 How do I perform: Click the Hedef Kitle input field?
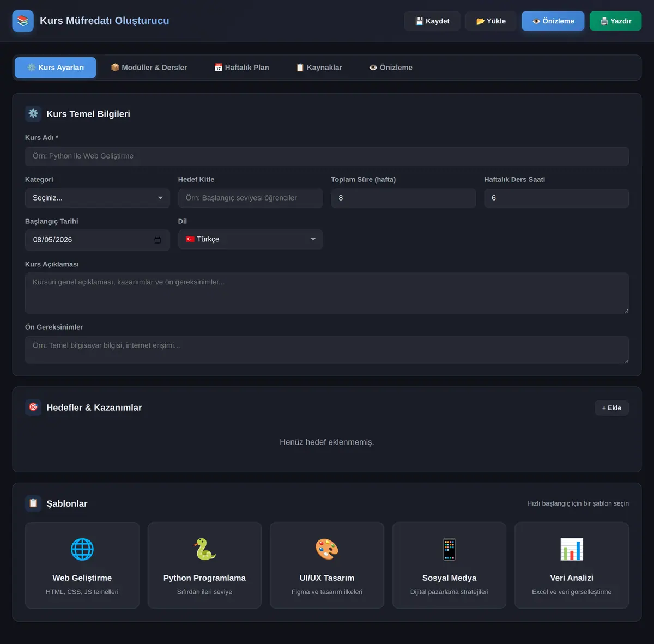pyautogui.click(x=251, y=198)
